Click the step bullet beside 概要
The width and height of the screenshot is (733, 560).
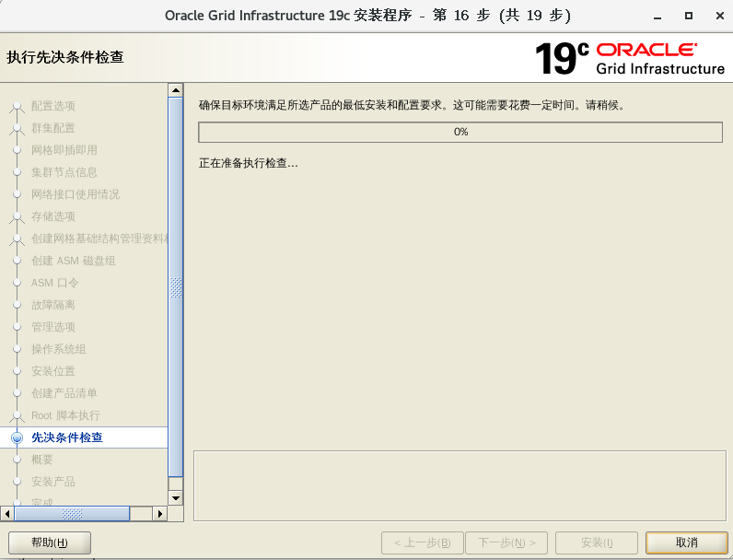[17, 460]
